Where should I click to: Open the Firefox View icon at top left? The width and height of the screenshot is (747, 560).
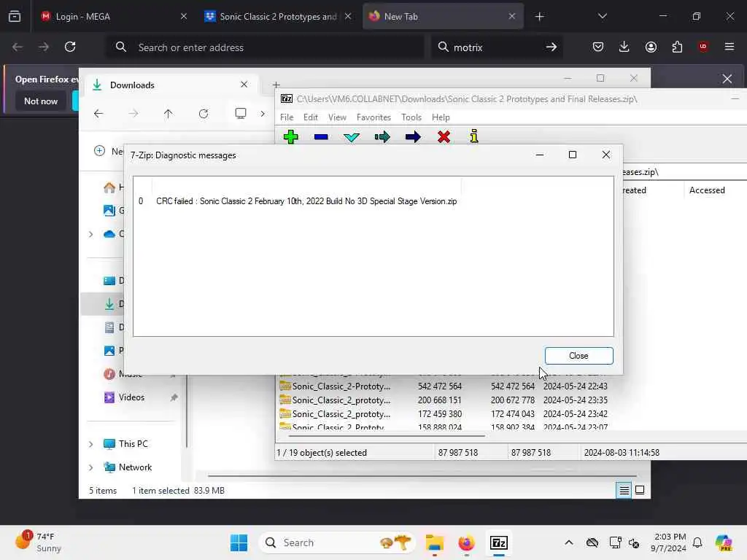click(x=15, y=16)
